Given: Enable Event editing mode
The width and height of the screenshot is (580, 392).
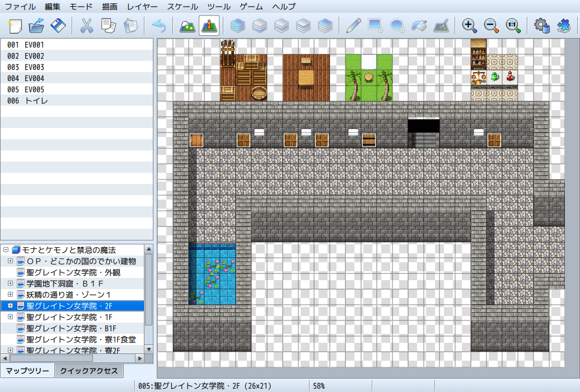Looking at the screenshot, I should 209,26.
